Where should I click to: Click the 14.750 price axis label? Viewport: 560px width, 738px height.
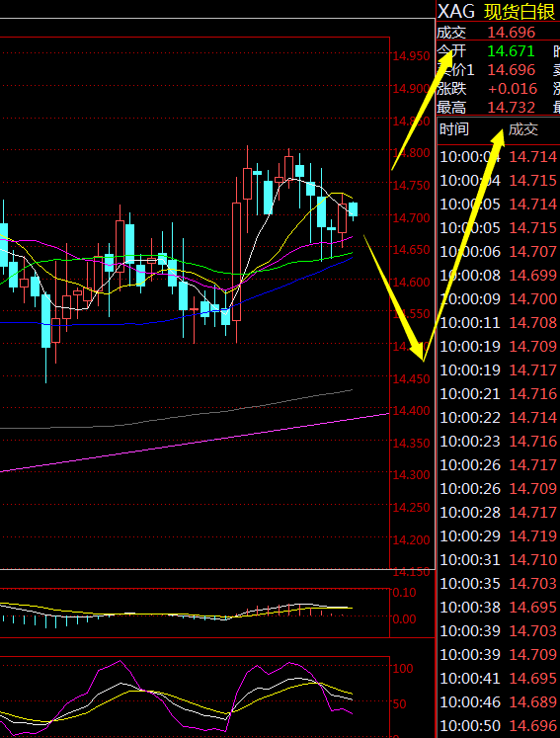point(411,185)
